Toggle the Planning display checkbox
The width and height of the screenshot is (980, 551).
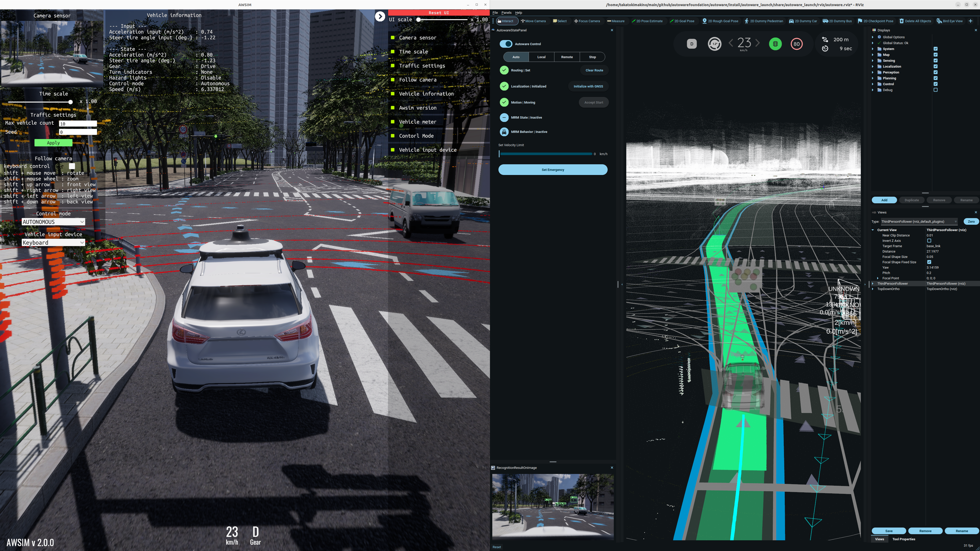(x=936, y=78)
